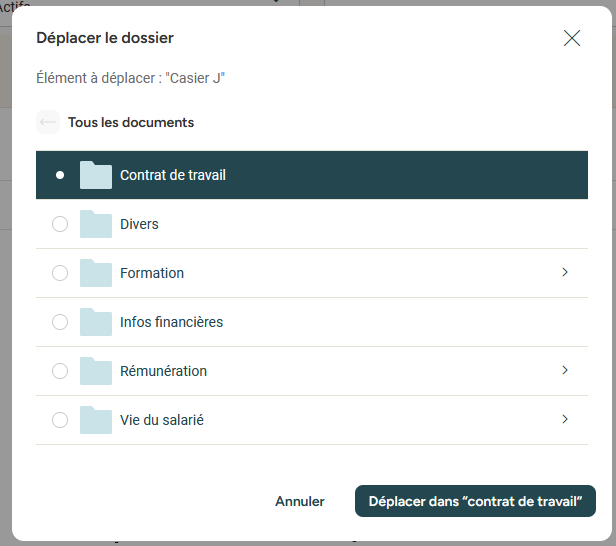Image resolution: width=616 pixels, height=546 pixels.
Task: Click the back arrow icon
Action: [x=48, y=122]
